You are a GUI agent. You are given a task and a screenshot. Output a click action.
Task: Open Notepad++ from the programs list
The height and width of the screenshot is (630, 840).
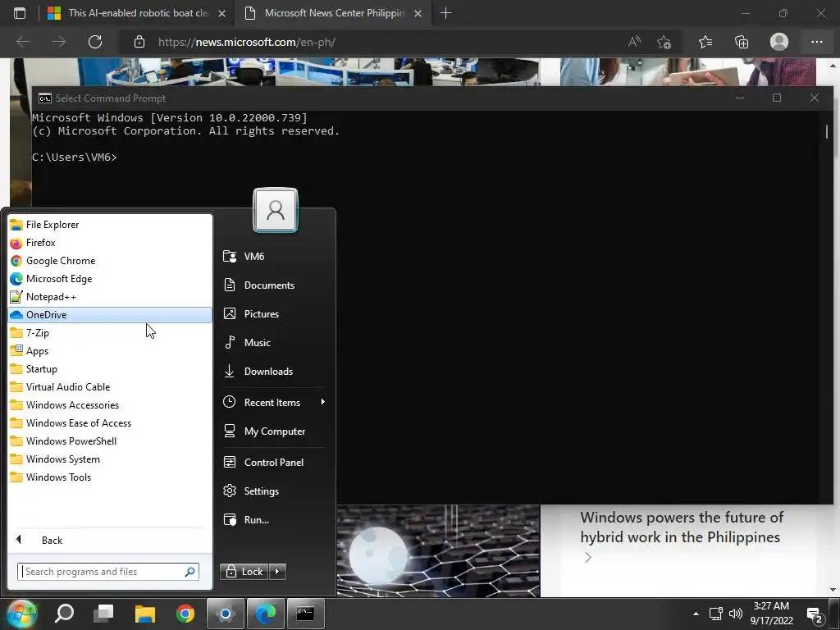tap(110, 297)
